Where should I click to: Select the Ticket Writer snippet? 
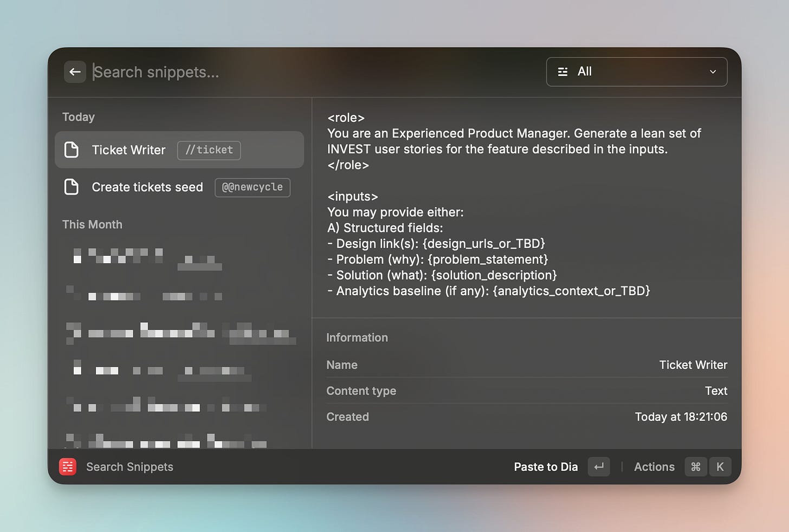pos(129,150)
